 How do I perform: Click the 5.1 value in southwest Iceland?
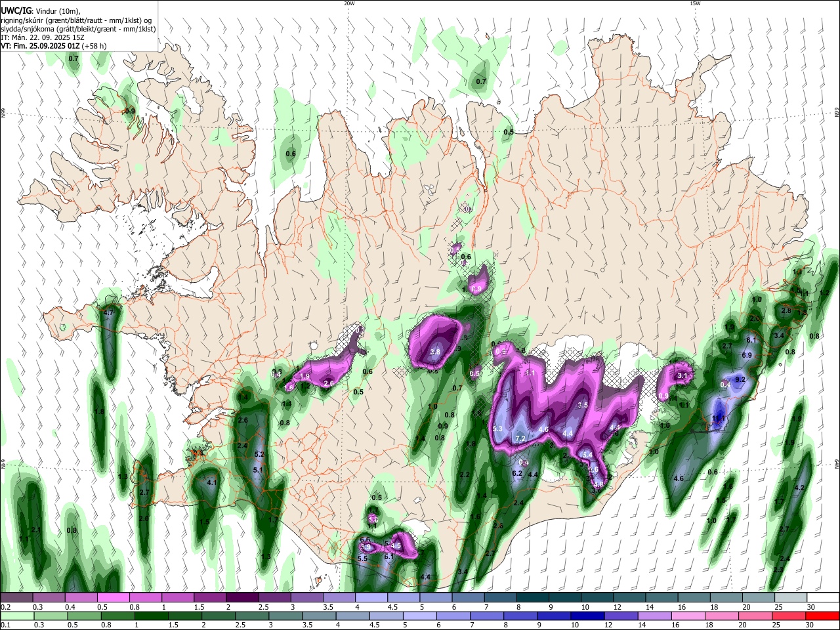tap(258, 470)
